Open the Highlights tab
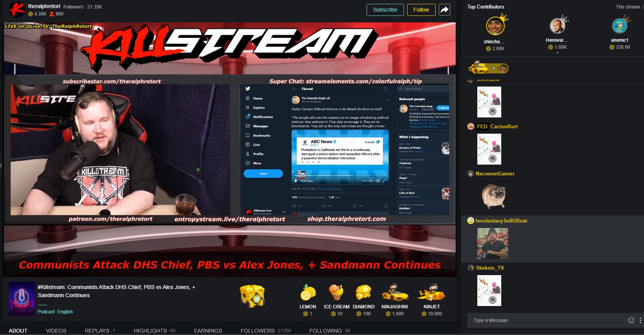 pyautogui.click(x=154, y=331)
